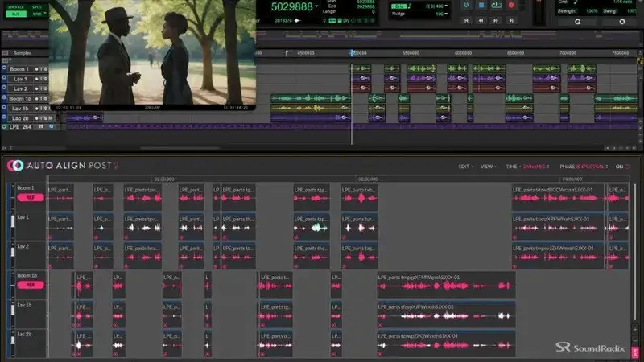
Task: Toggle record enable on Boom 1 track
Action: [36, 69]
